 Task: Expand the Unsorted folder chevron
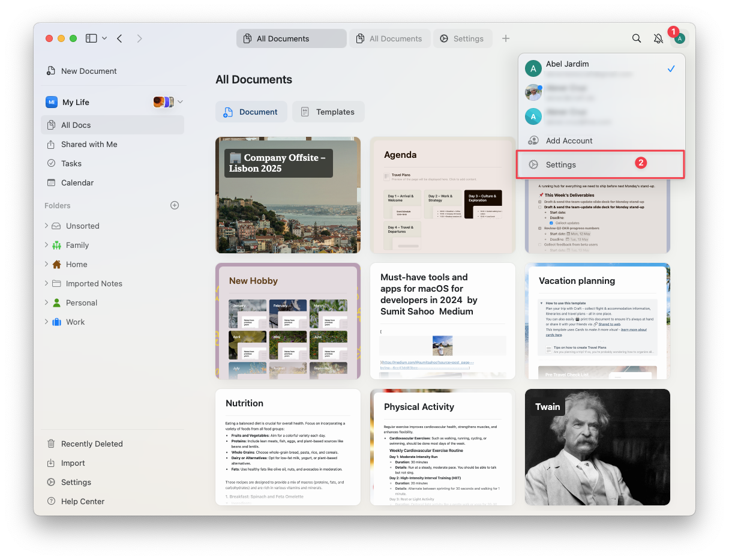point(46,226)
